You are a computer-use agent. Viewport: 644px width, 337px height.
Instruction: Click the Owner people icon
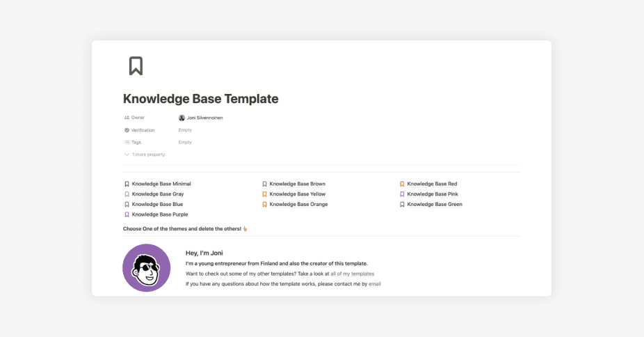tap(127, 118)
